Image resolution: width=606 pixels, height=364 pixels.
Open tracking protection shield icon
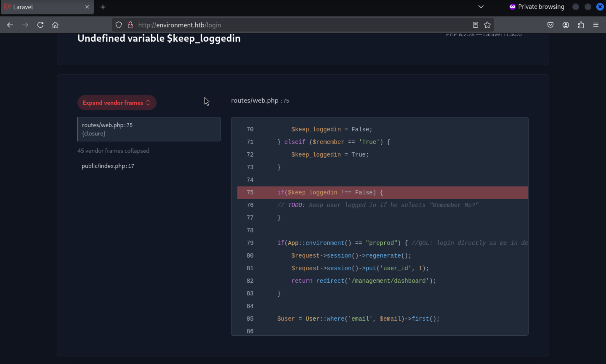click(119, 25)
